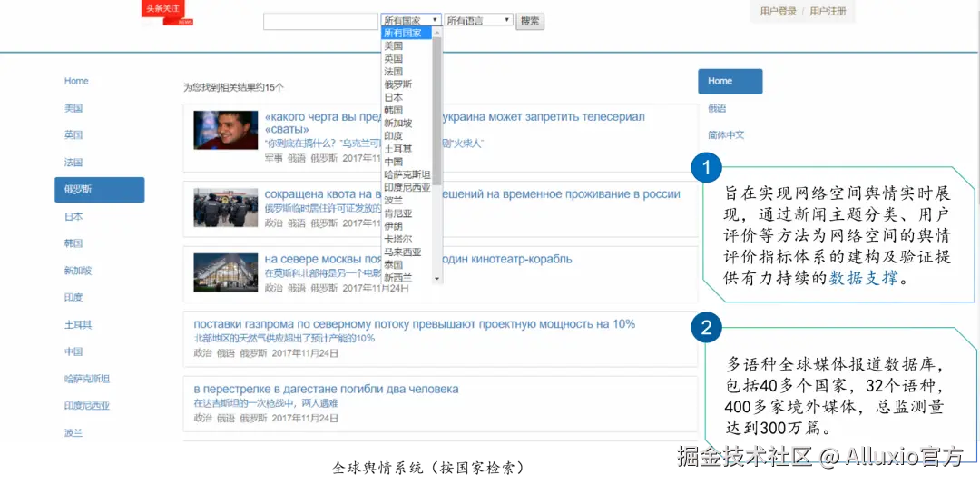The height and width of the screenshot is (485, 980).
Task: Click subtitle 在达吉斯坦的一次枪战中，两人遇难
Action: click(x=266, y=403)
